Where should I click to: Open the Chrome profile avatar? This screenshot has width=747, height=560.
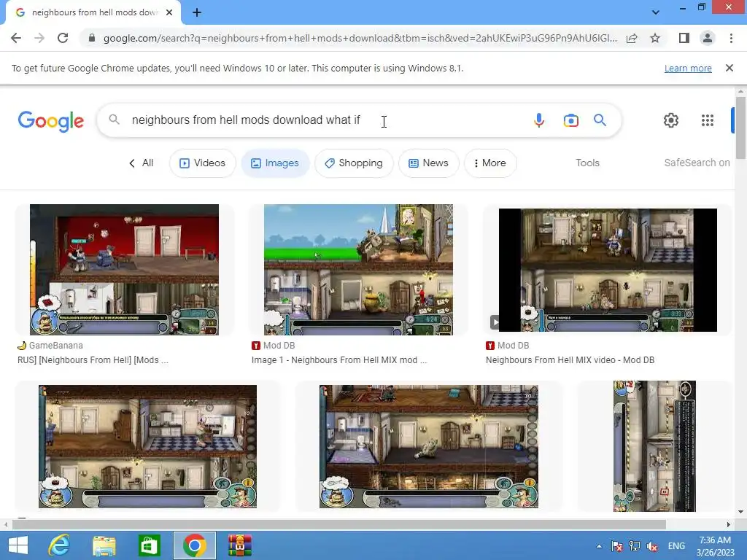tap(708, 38)
